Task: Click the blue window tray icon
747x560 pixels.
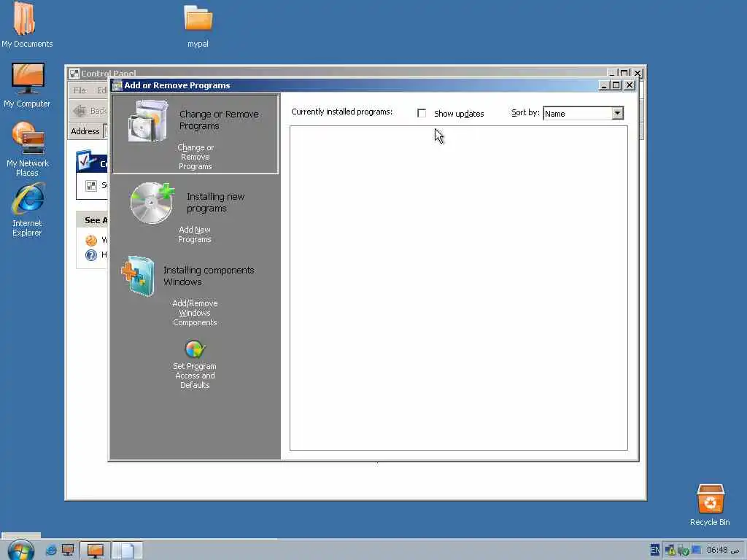Action: click(696, 550)
